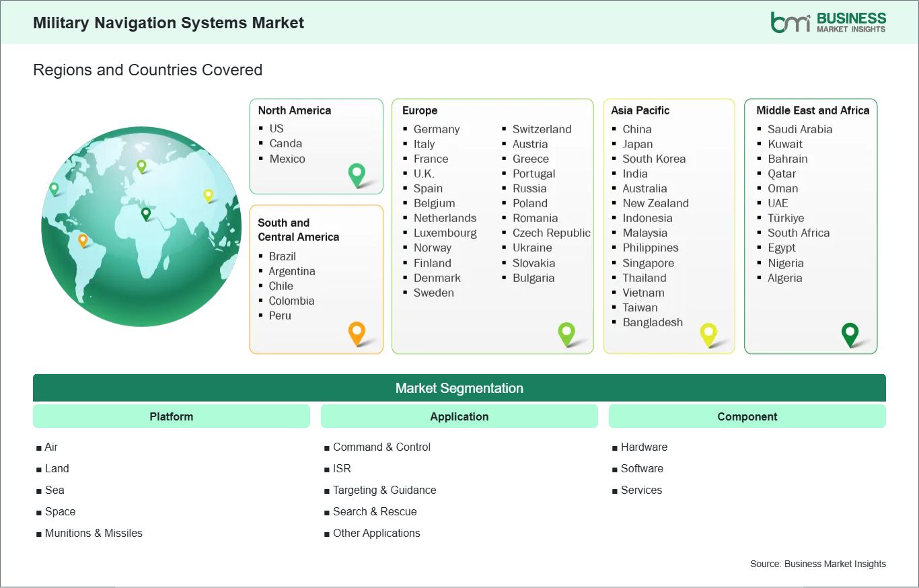Screen dimensions: 919x588
Task: Click 'Other Applications' under Application
Action: point(376,533)
